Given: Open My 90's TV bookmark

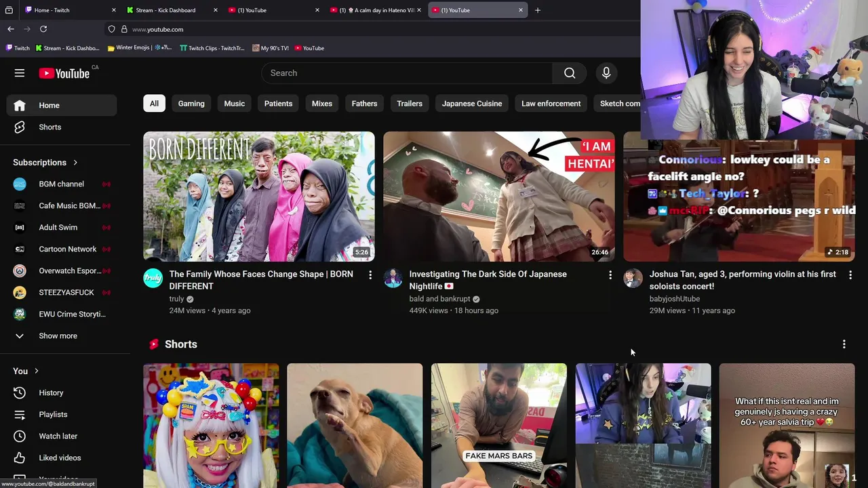Looking at the screenshot, I should pyautogui.click(x=271, y=48).
